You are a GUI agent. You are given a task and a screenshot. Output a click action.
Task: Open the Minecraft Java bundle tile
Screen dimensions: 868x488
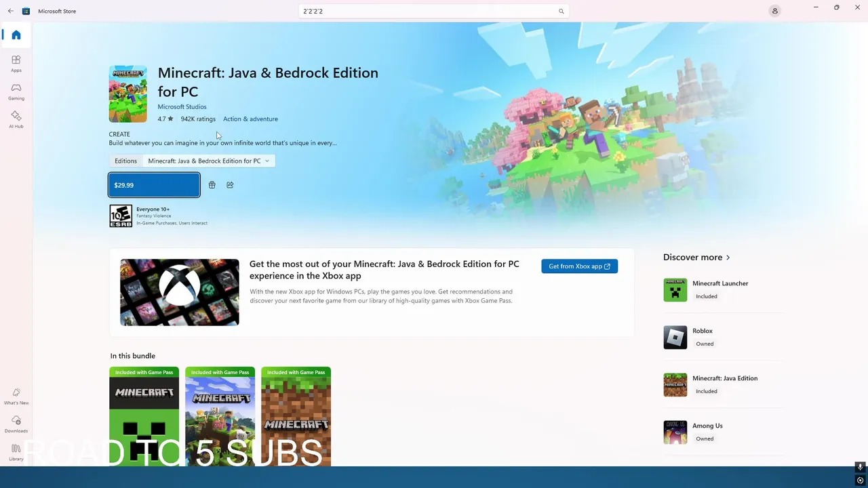pyautogui.click(x=296, y=416)
